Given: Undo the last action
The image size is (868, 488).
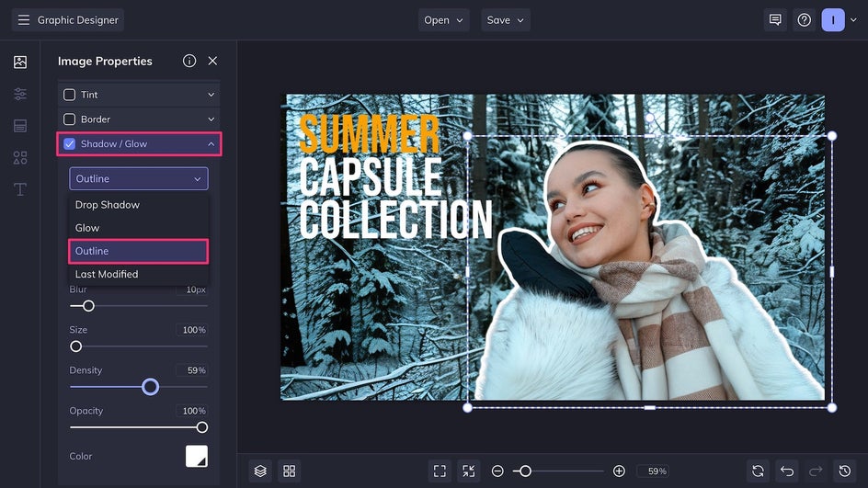Looking at the screenshot, I should 787,471.
